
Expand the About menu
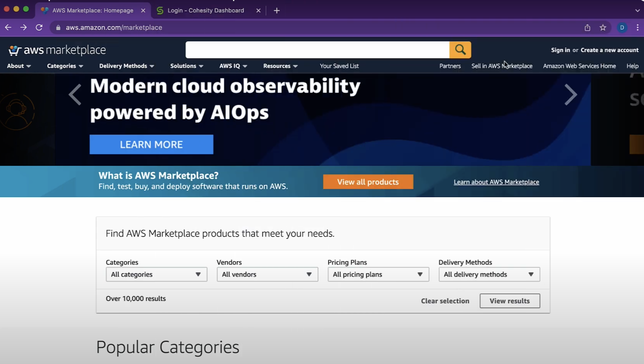click(x=19, y=66)
